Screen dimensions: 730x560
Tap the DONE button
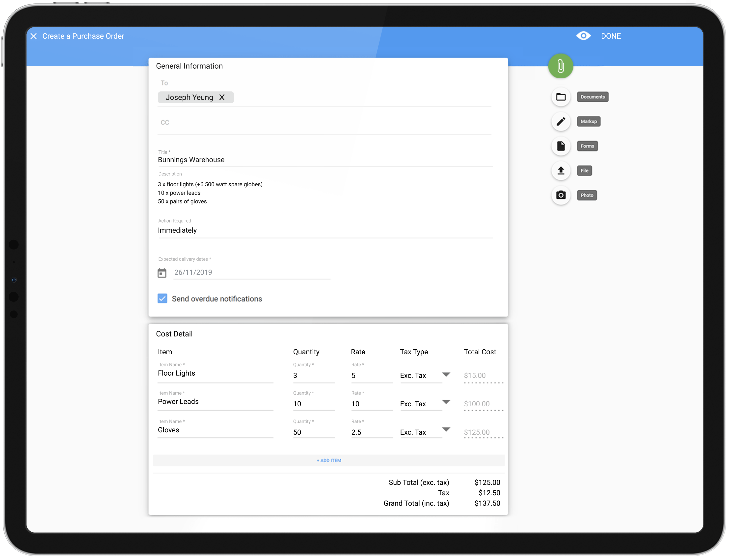[x=611, y=36]
